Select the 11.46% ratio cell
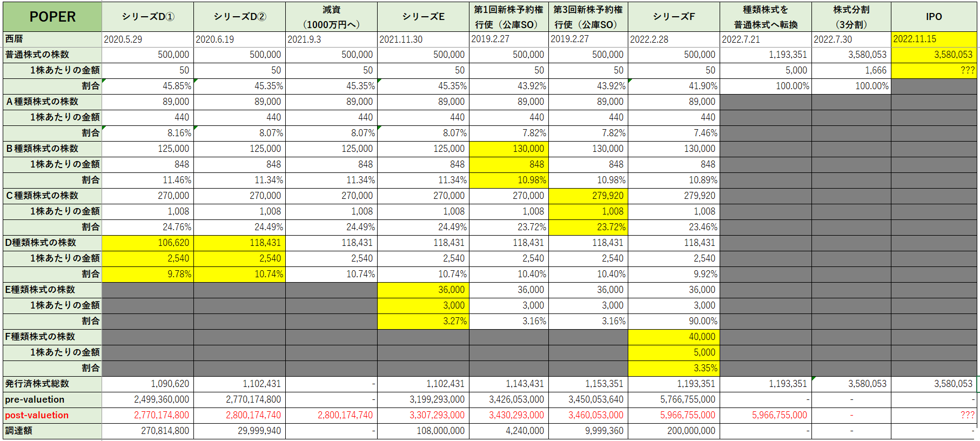The image size is (980, 441). (147, 180)
